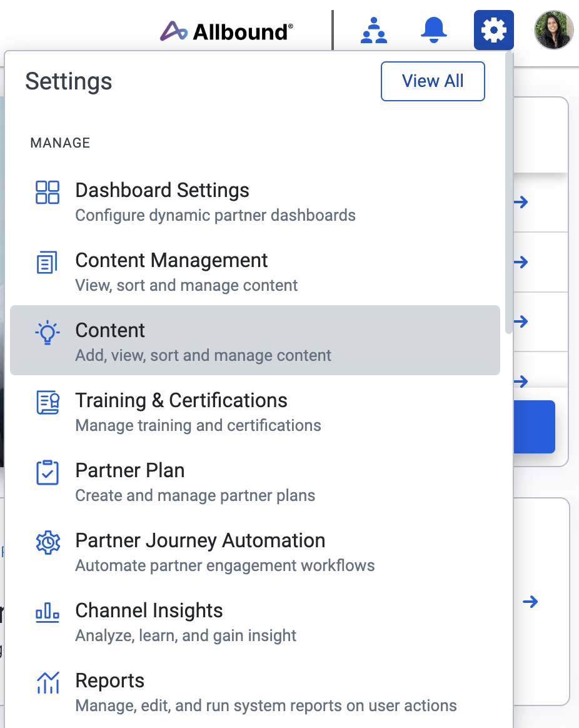Click the Training & Certifications certificate icon
579x728 pixels.
pos(48,403)
